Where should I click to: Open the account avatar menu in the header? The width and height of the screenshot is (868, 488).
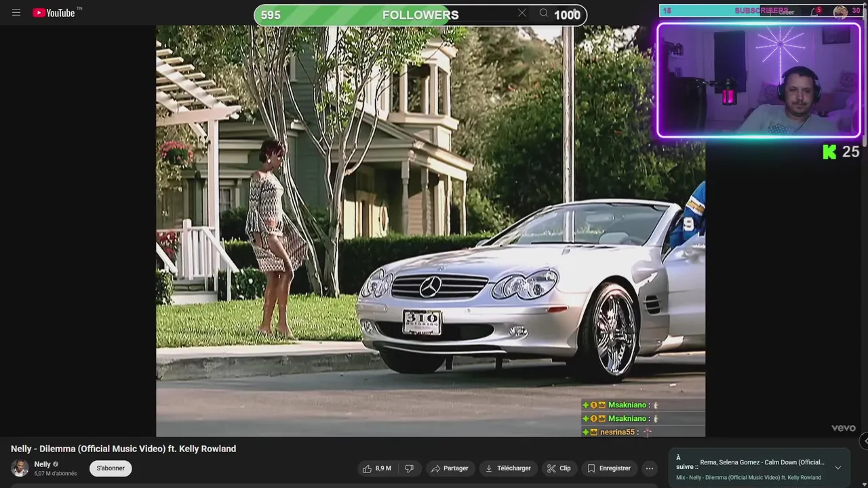[841, 12]
